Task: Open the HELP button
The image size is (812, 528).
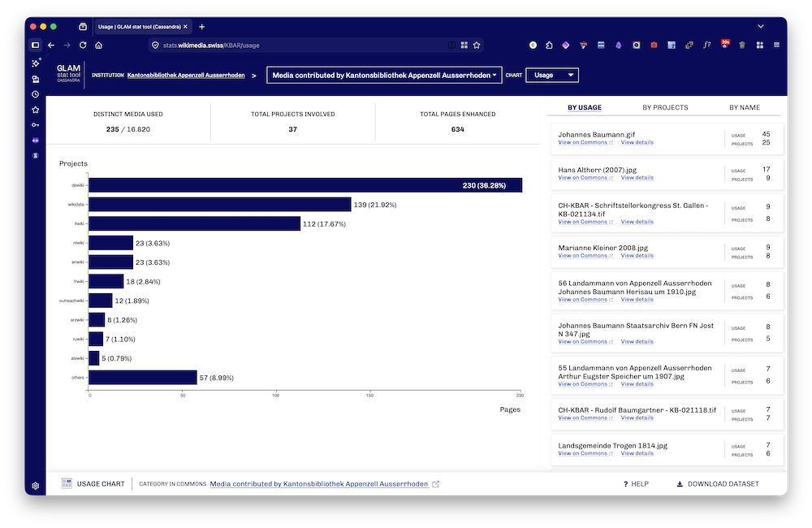Action: click(636, 484)
